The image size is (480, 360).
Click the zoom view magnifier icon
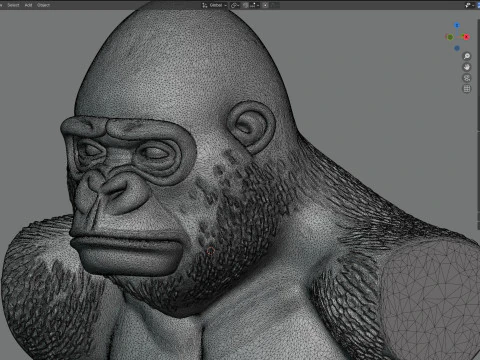tap(467, 56)
